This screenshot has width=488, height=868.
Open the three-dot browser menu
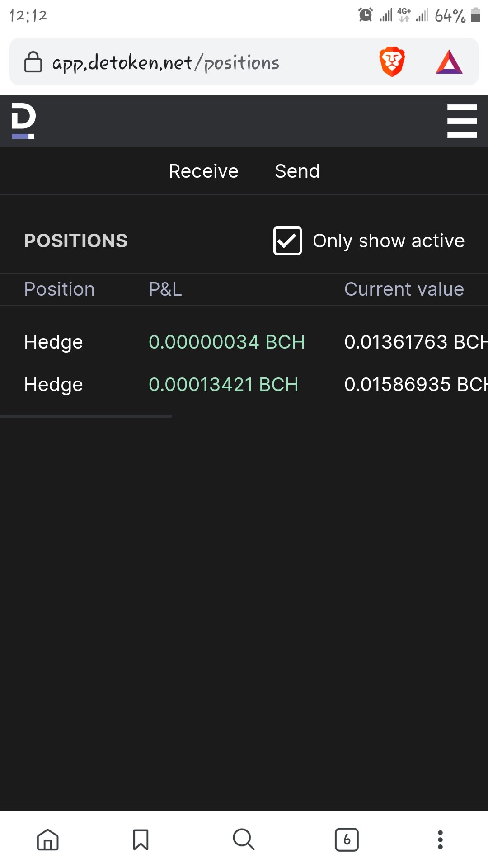(440, 840)
